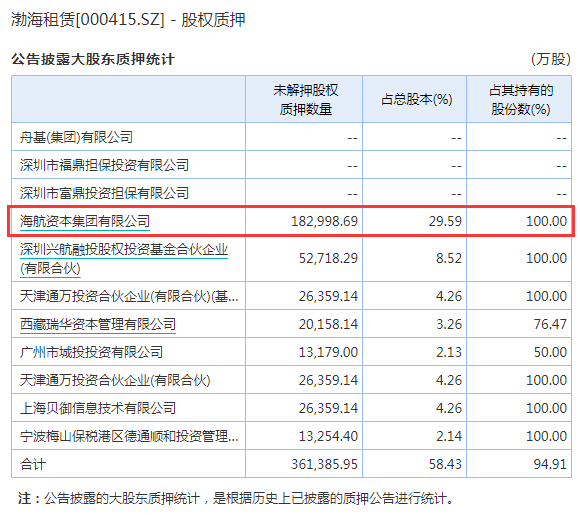Click the 13,179.00 pledged shares cell
Screen dimensions: 580x515
[328, 352]
